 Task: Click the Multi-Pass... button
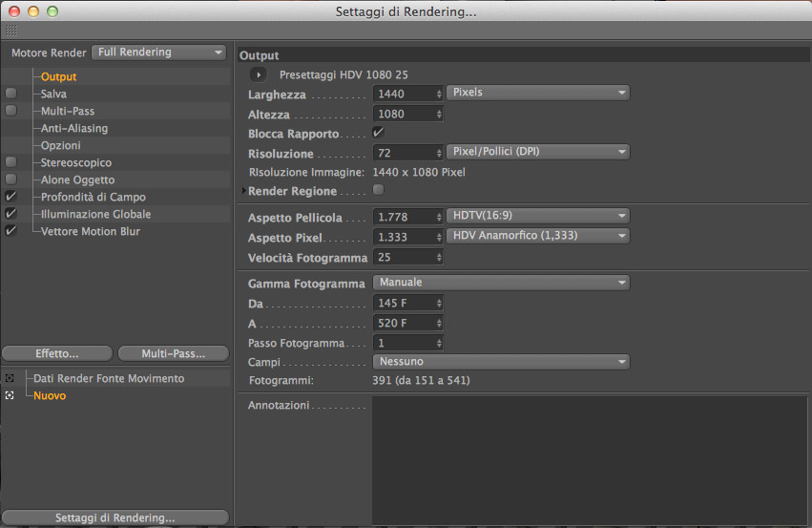tap(174, 353)
